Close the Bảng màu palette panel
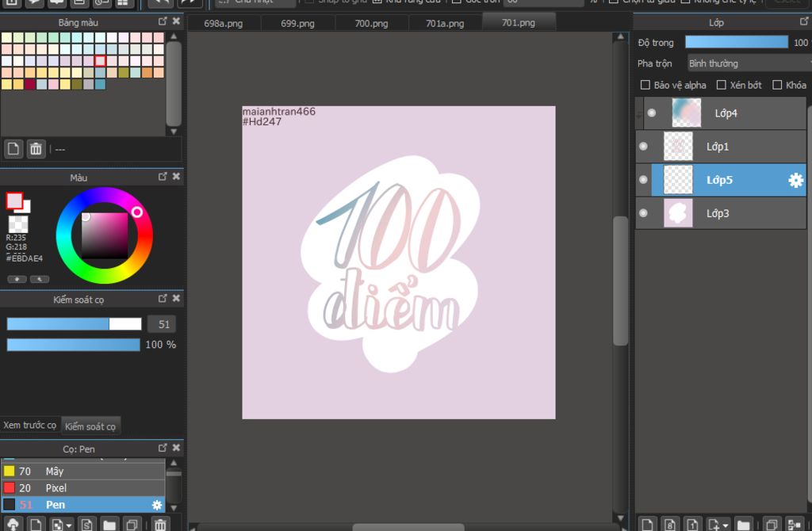 pos(176,21)
